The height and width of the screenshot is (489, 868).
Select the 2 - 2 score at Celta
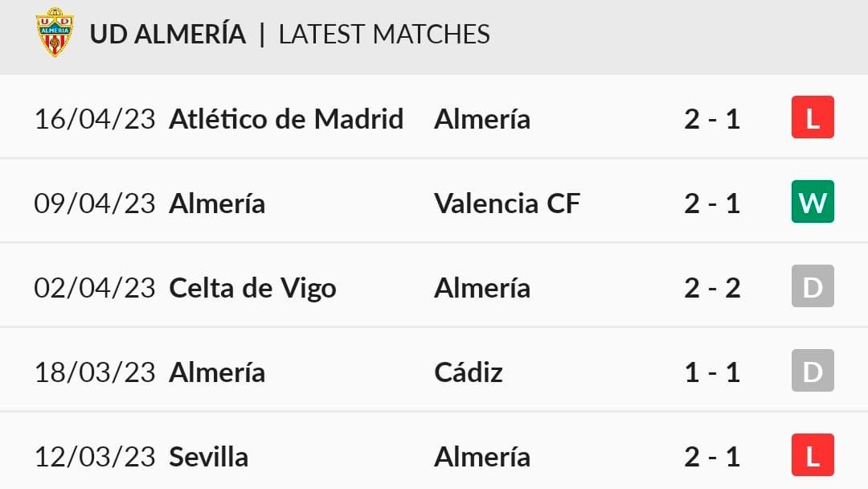point(712,289)
